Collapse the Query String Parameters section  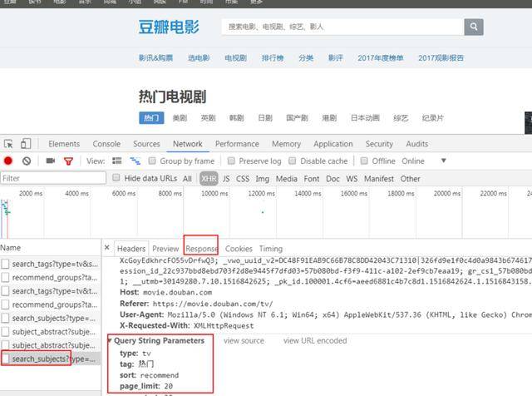point(110,340)
